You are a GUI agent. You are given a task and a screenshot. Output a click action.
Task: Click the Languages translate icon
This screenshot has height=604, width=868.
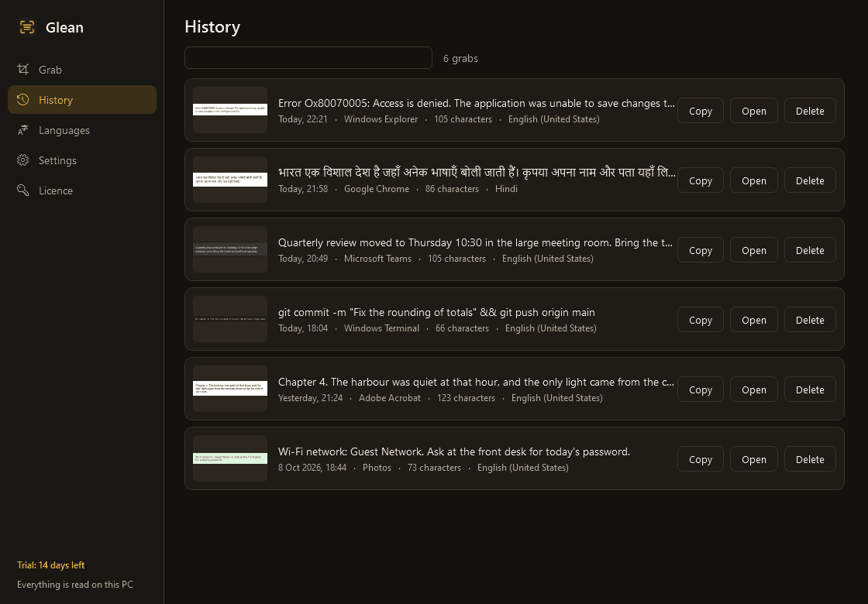(22, 130)
